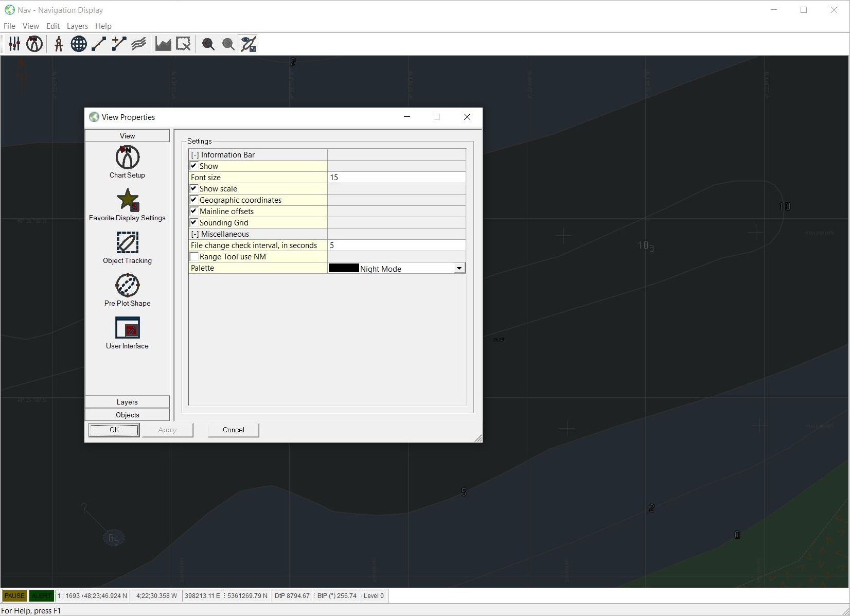Click the wavy lines toolbar icon
The height and width of the screenshot is (616, 850).
139,44
